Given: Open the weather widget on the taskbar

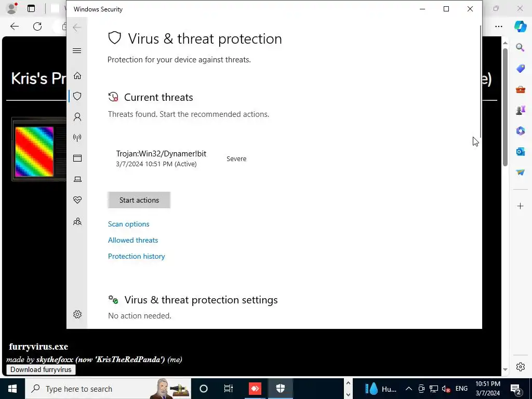Looking at the screenshot, I should click(380, 389).
